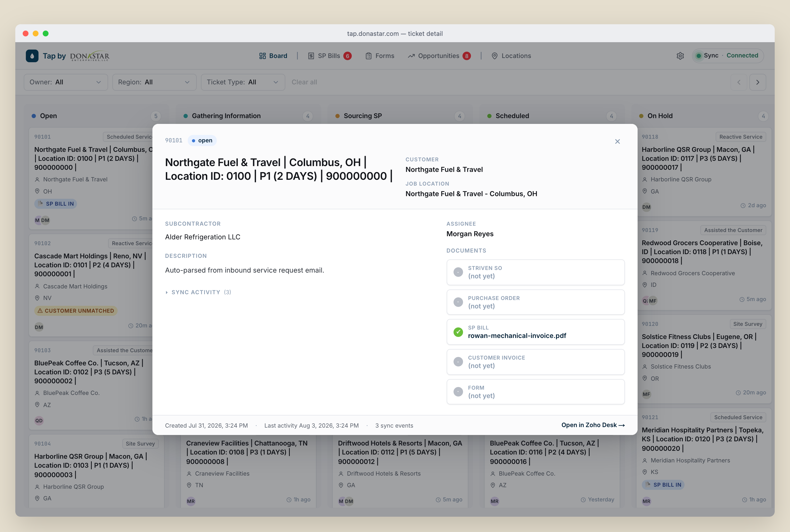Image resolution: width=790 pixels, height=532 pixels.
Task: Click the Tap droplet logo icon
Action: coord(32,56)
